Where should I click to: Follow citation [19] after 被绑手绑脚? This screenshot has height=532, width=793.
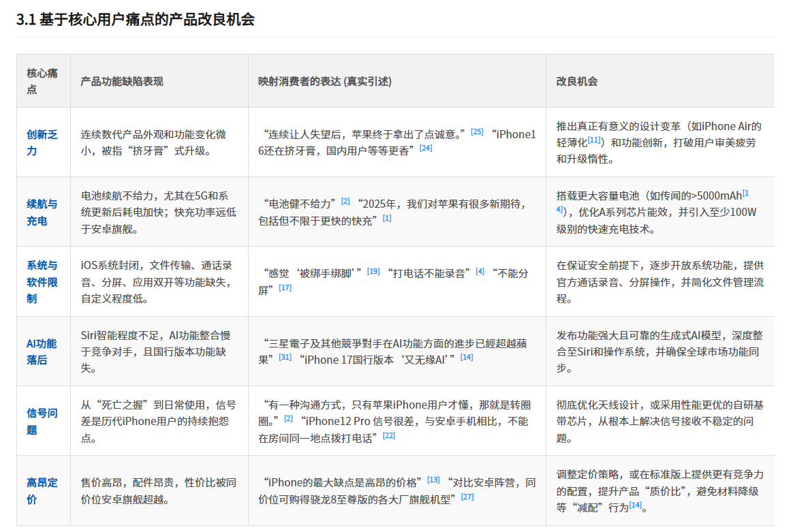click(373, 271)
